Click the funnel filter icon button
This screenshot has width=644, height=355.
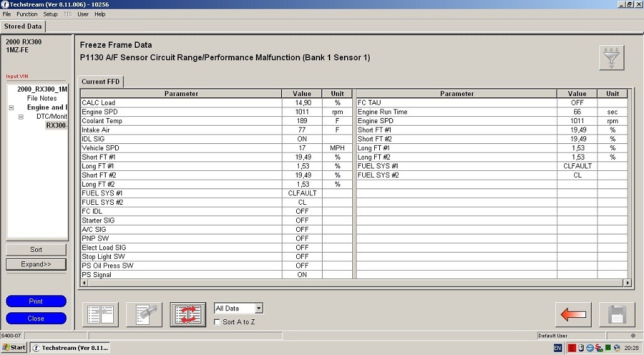(x=611, y=58)
